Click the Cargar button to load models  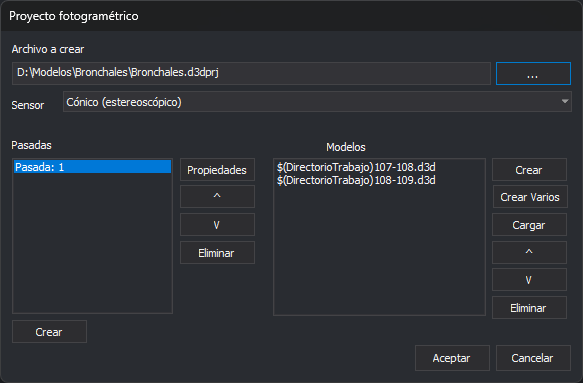click(x=529, y=225)
